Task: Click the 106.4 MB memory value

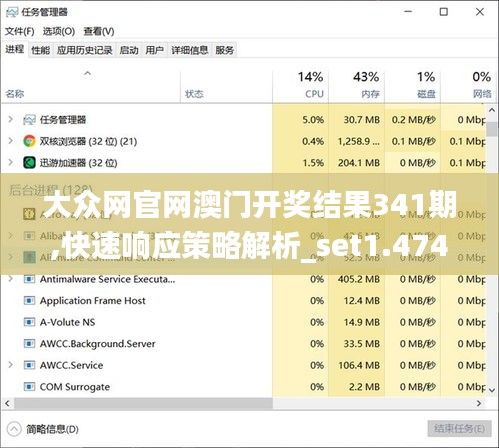Action: 359,365
